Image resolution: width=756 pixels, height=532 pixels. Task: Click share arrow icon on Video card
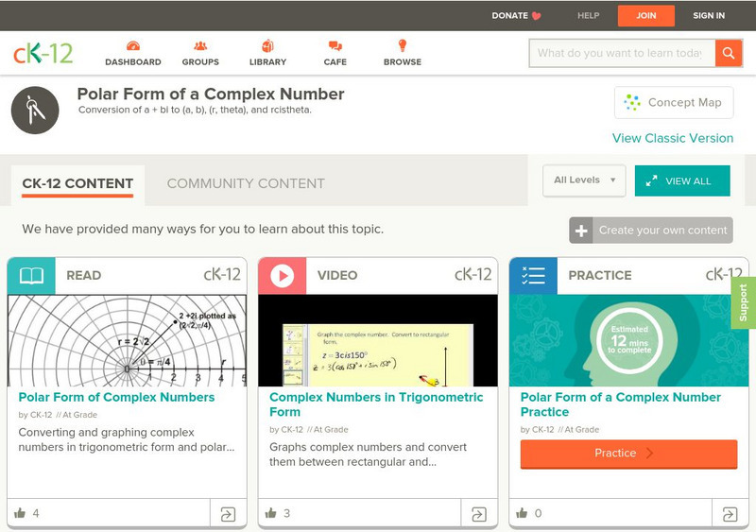click(x=479, y=514)
